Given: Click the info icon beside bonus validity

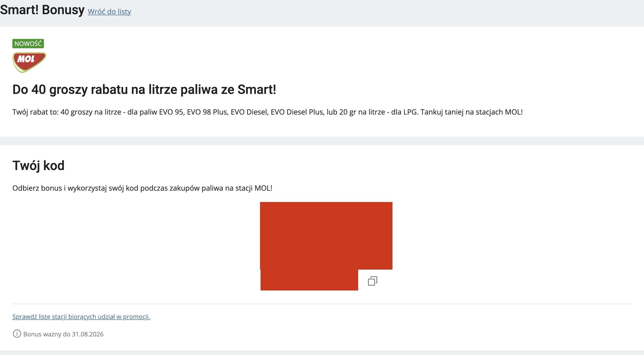Looking at the screenshot, I should (x=17, y=334).
